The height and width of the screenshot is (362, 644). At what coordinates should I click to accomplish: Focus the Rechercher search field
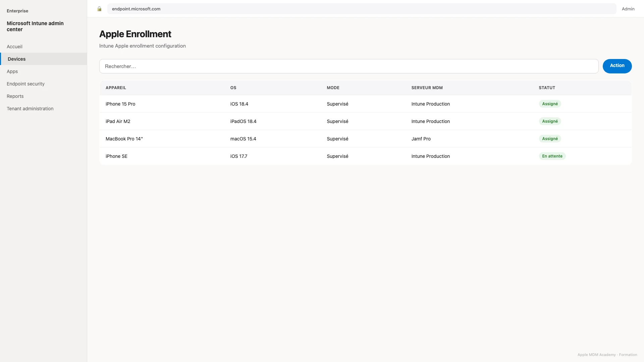(349, 66)
